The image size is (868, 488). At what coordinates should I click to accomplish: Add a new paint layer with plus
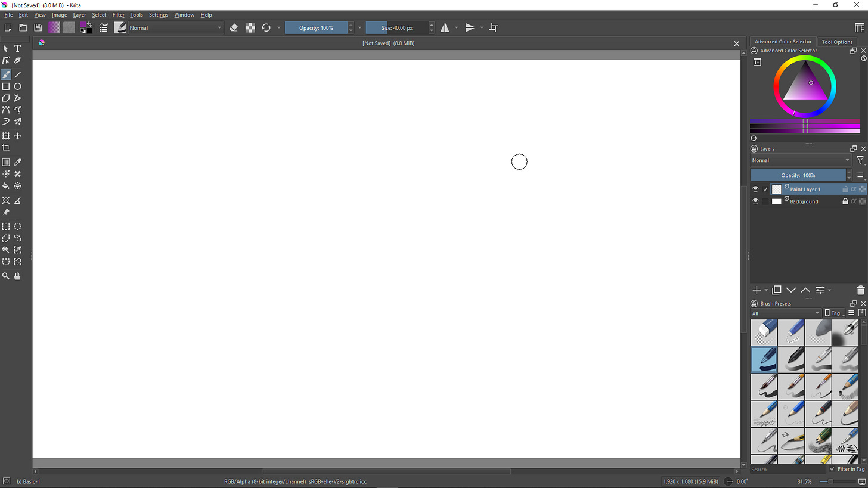(757, 290)
